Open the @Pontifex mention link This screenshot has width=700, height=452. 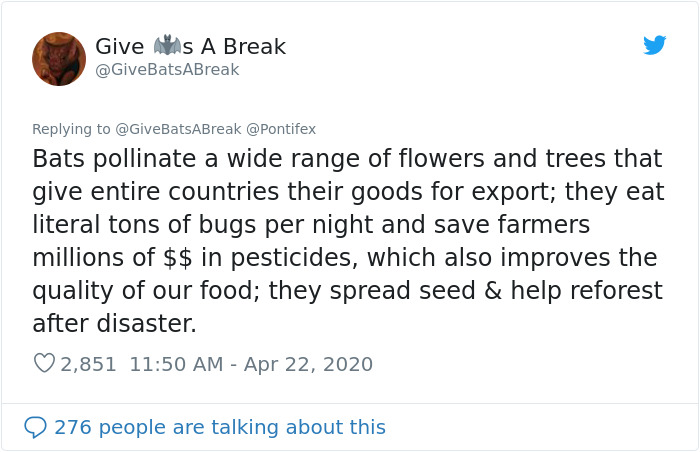[x=280, y=129]
